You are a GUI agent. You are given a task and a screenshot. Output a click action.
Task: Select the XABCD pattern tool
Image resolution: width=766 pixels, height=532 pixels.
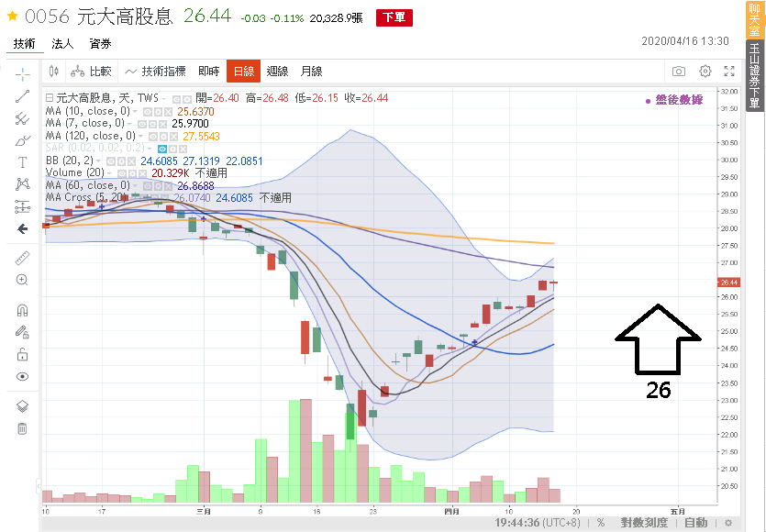22,184
